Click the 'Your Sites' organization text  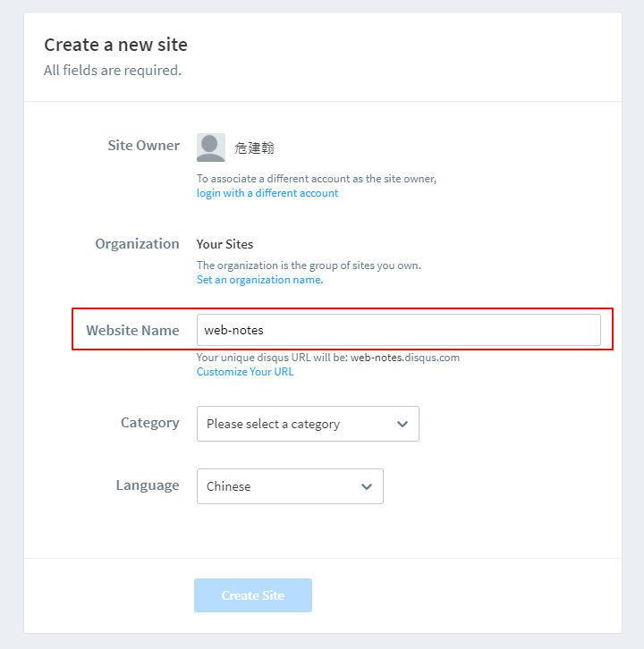pyautogui.click(x=225, y=244)
